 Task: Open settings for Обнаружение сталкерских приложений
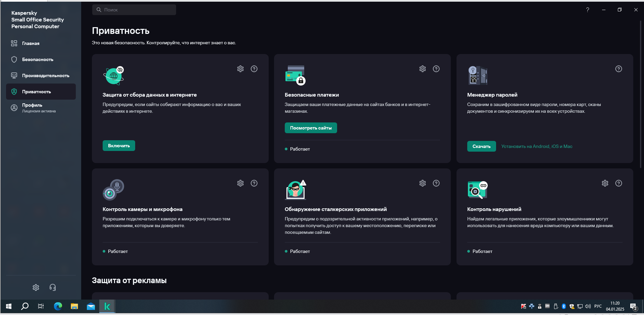tap(423, 183)
